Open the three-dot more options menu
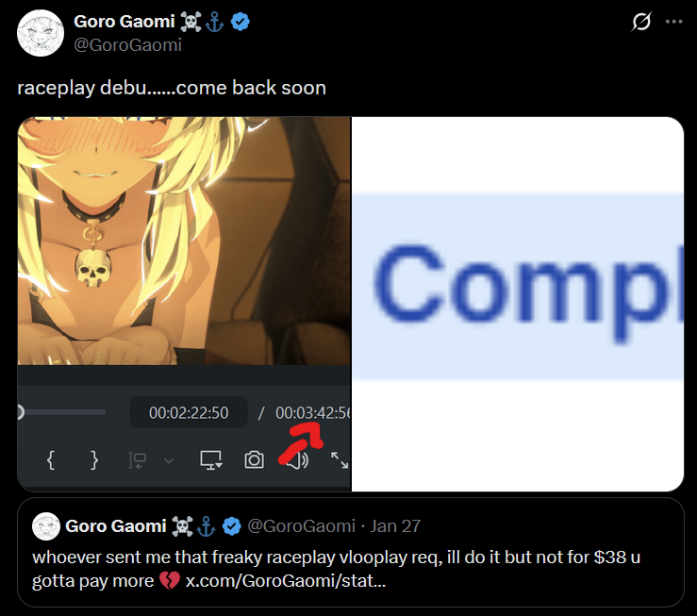 point(673,22)
